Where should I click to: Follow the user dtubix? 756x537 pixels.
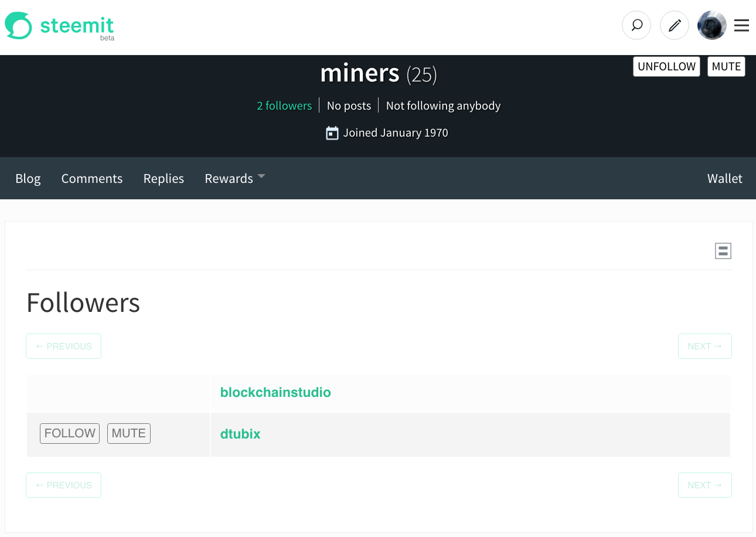pyautogui.click(x=70, y=433)
